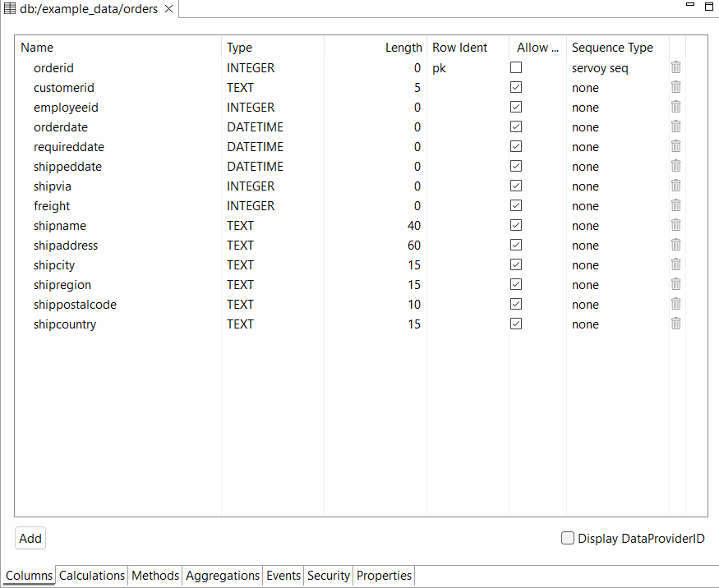Viewport: 719px width, 588px height.
Task: Toggle the Display DataProviderID checkbox
Action: [568, 539]
